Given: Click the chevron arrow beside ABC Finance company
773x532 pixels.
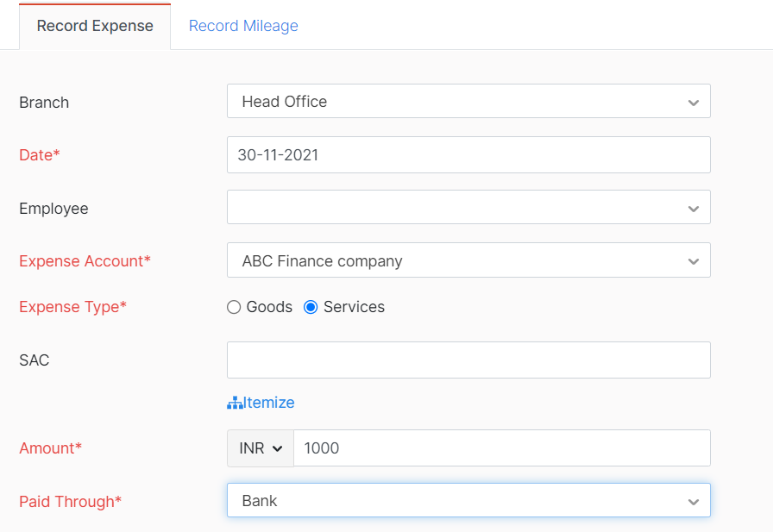Looking at the screenshot, I should [x=693, y=261].
